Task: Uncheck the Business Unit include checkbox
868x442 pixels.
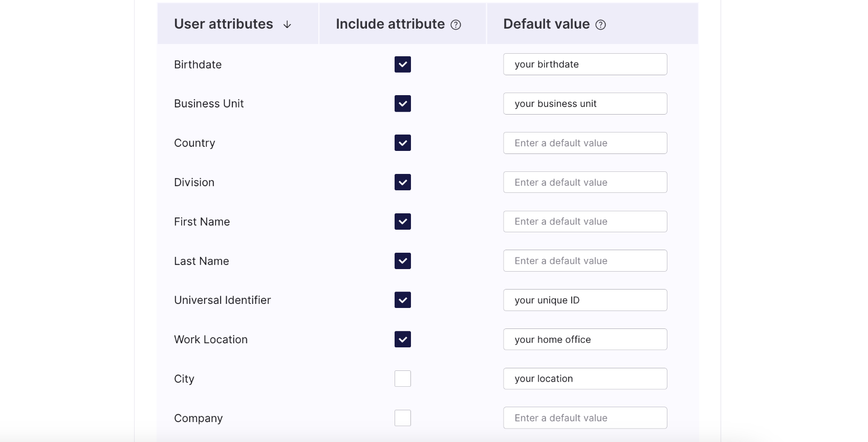Action: click(403, 103)
